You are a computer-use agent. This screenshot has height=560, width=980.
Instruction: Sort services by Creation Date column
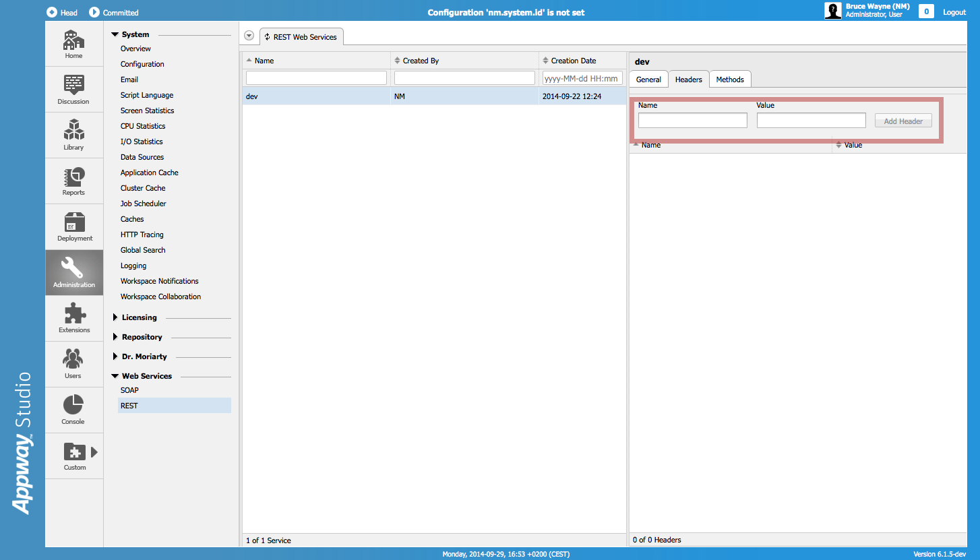[582, 61]
